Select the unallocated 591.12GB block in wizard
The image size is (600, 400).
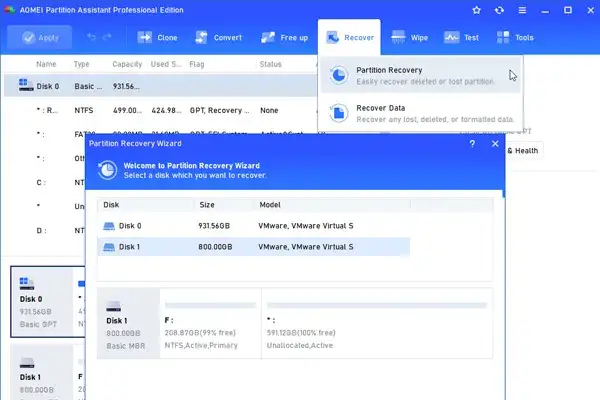(377, 323)
